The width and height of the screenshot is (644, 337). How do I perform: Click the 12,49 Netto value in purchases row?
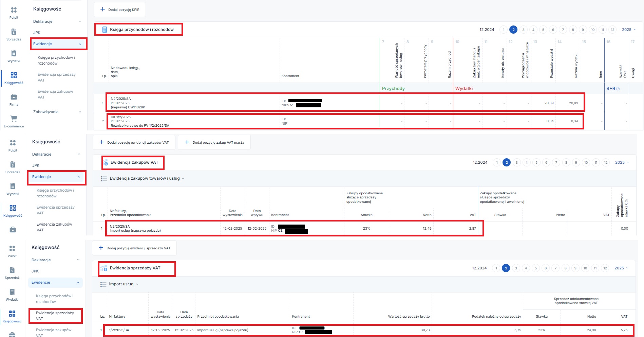coord(427,228)
